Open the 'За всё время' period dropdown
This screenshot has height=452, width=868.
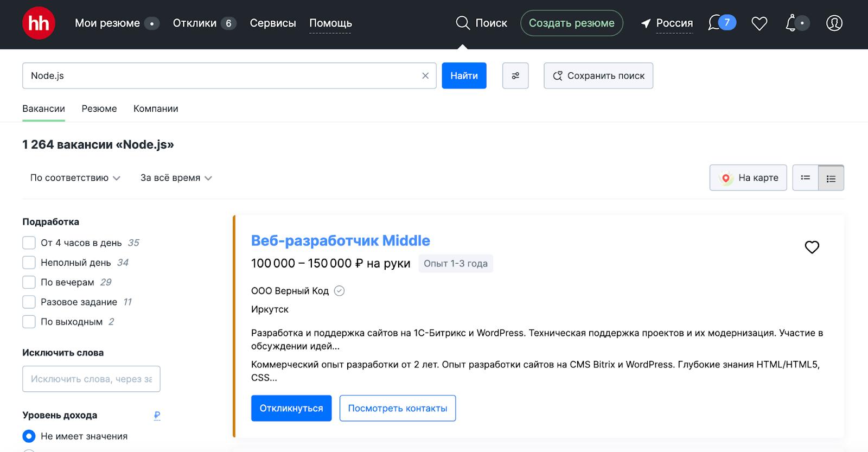pyautogui.click(x=176, y=178)
